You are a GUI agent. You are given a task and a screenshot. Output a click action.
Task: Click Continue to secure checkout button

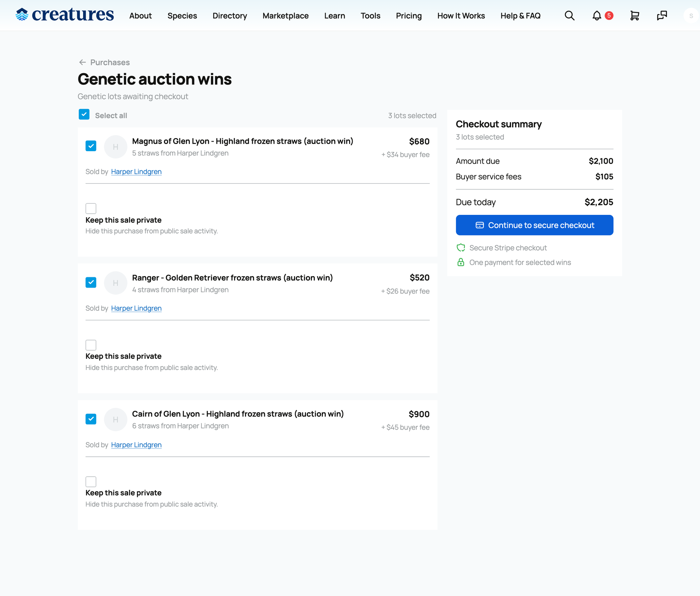[x=534, y=225]
